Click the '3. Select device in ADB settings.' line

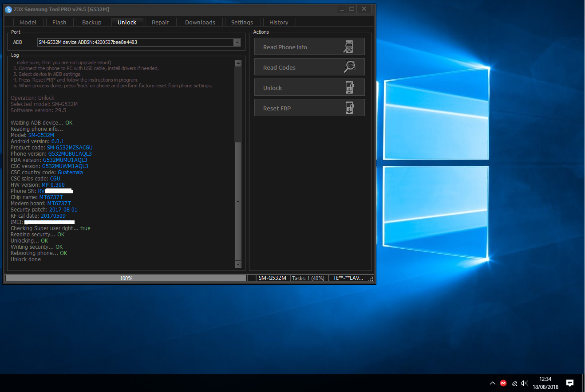[x=47, y=74]
